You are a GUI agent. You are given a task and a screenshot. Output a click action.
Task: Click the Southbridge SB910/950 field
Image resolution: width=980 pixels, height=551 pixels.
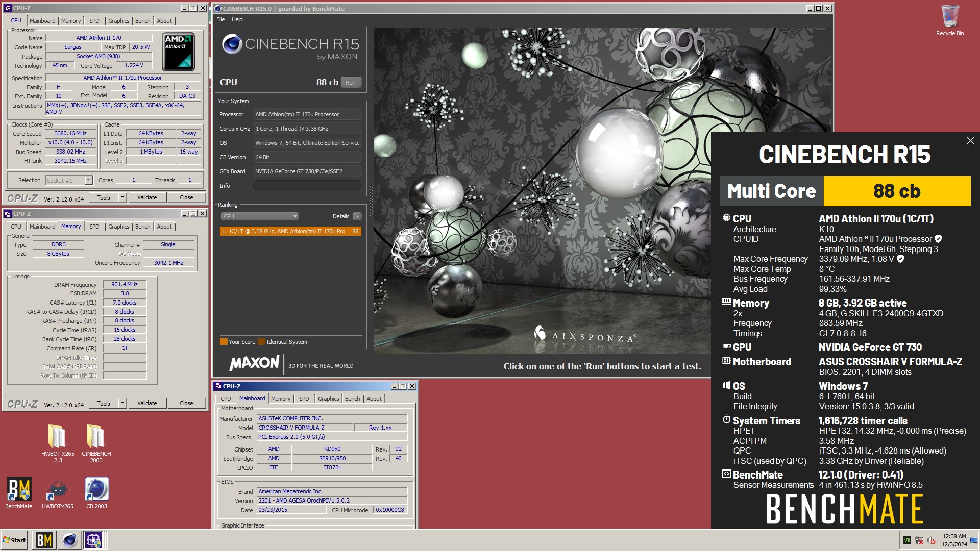[332, 458]
